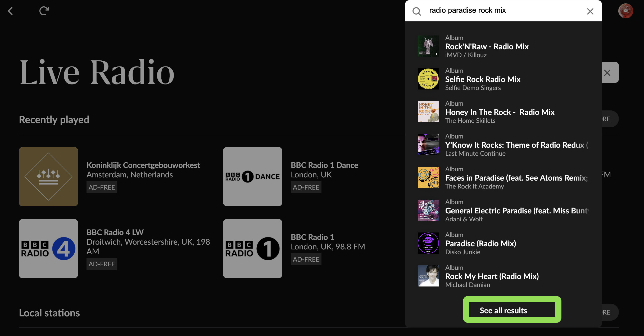Select Rock My Heart (Radio Mix) title
Screen dimensions: 644x336
tap(492, 276)
